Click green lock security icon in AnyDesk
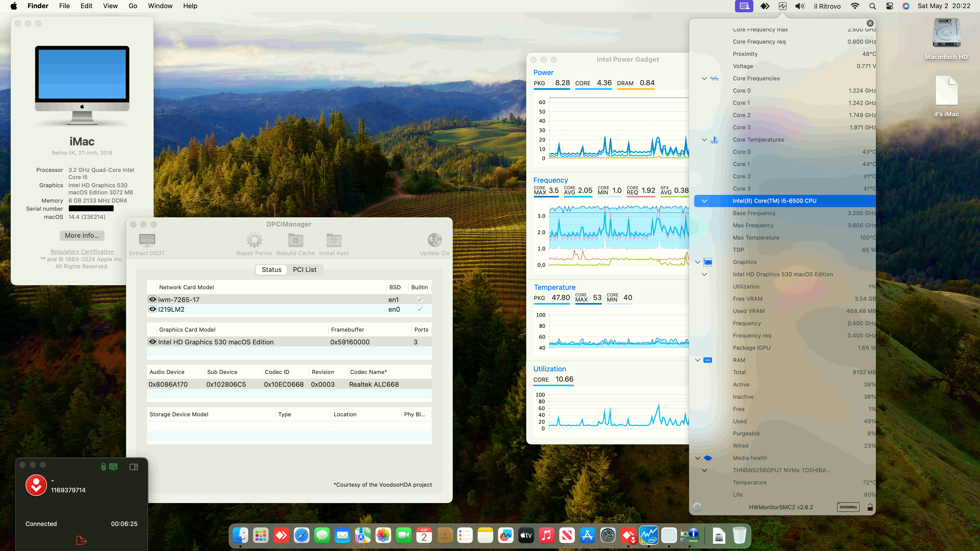 (103, 467)
